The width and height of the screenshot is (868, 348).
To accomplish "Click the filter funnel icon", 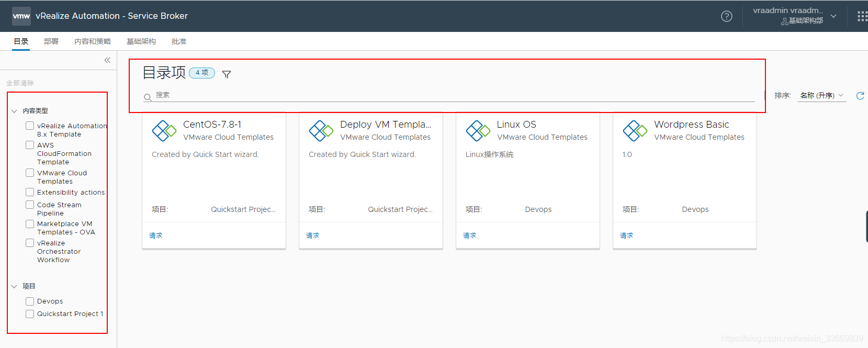I will coord(227,74).
